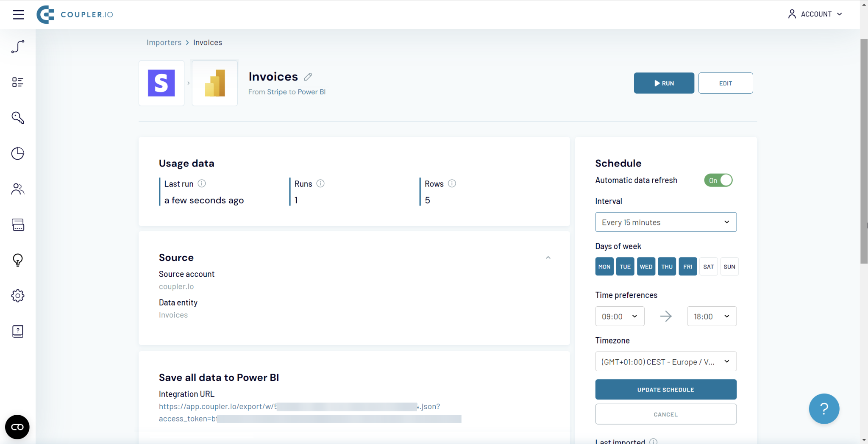This screenshot has width=868, height=444.
Task: Click the data flows curve icon in sidebar
Action: [x=18, y=47]
